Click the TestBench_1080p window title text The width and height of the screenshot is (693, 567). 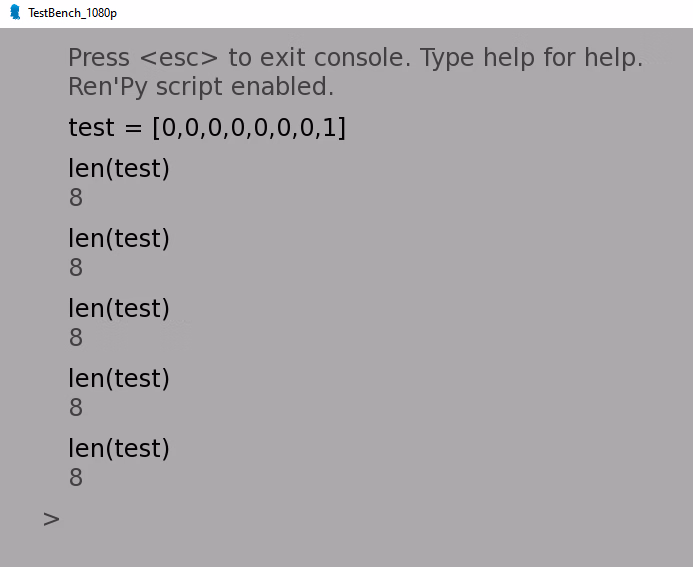72,13
